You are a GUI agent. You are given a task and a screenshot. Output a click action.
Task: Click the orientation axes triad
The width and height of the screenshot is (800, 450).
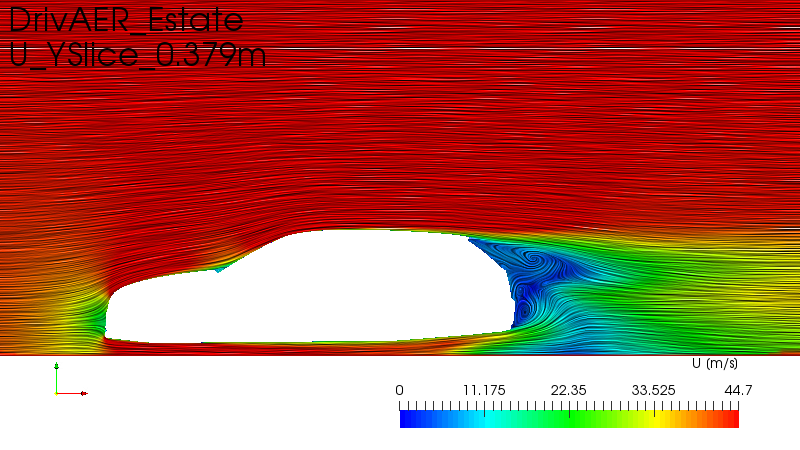[71, 380]
